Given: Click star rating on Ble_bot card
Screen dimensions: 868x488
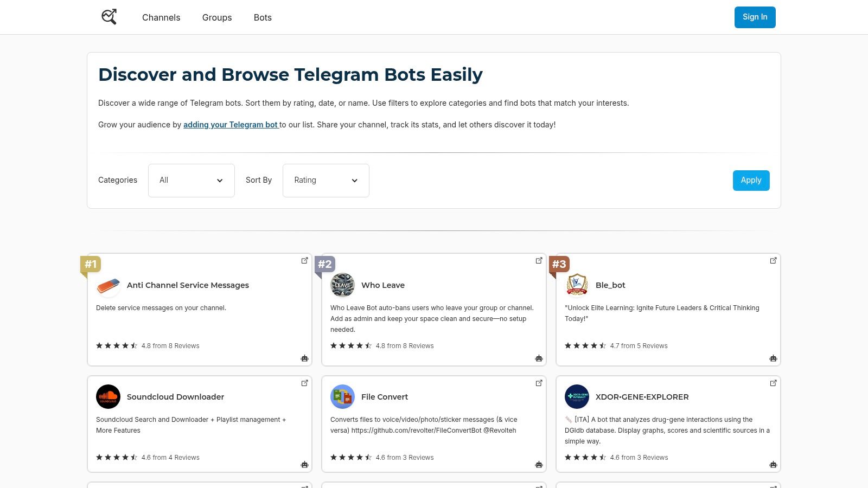Looking at the screenshot, I should coord(585,346).
